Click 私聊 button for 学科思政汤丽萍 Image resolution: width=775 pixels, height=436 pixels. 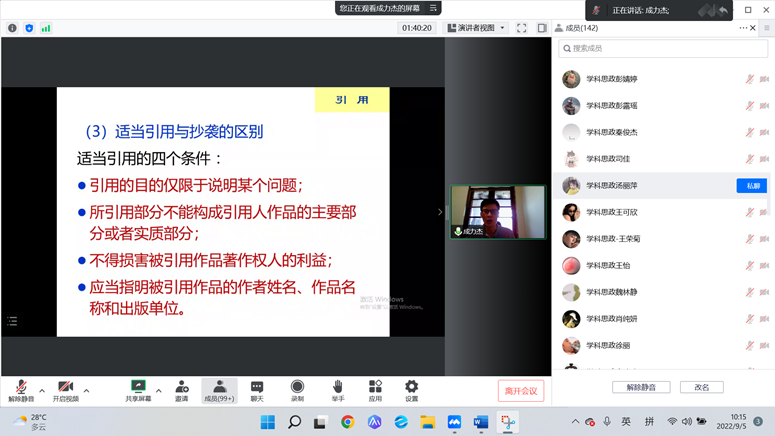(752, 186)
